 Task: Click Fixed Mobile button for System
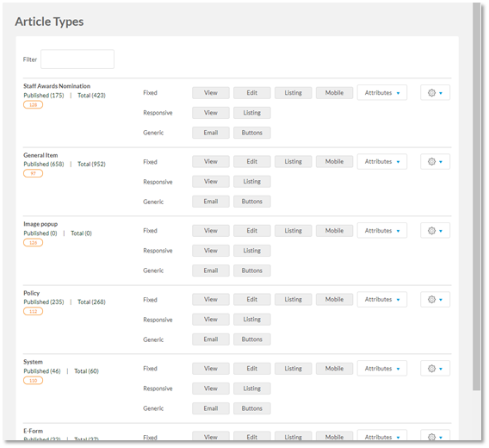click(334, 369)
